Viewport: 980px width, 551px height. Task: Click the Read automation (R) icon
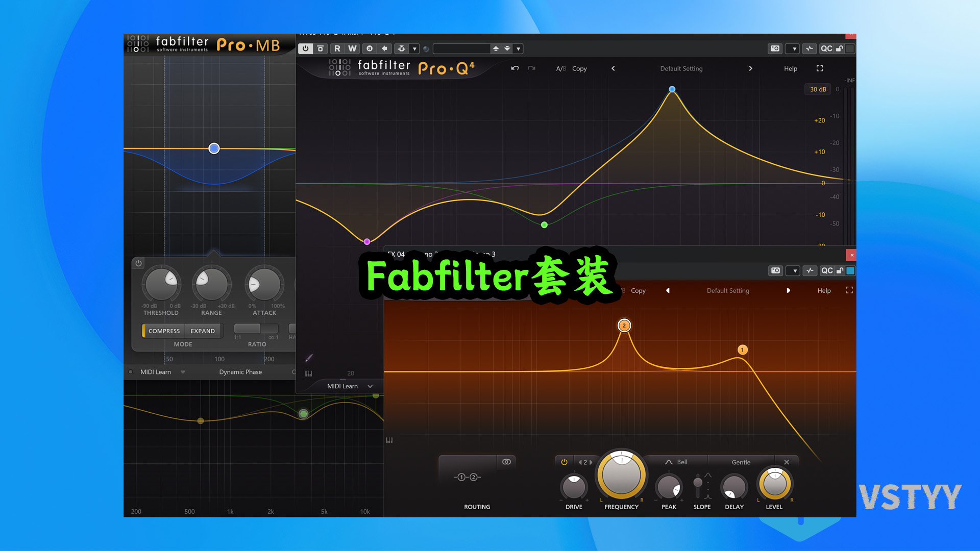(337, 48)
